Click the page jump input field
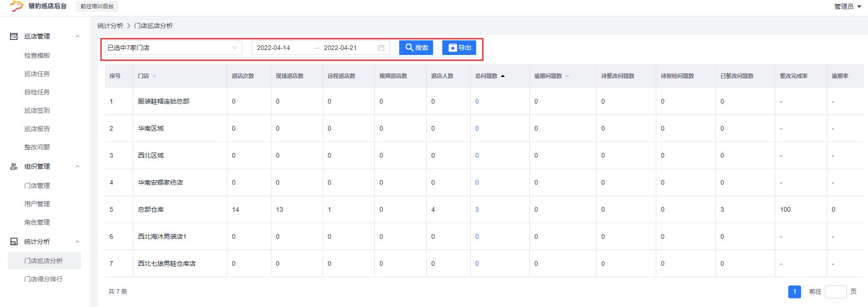The height and width of the screenshot is (307, 868). [835, 291]
